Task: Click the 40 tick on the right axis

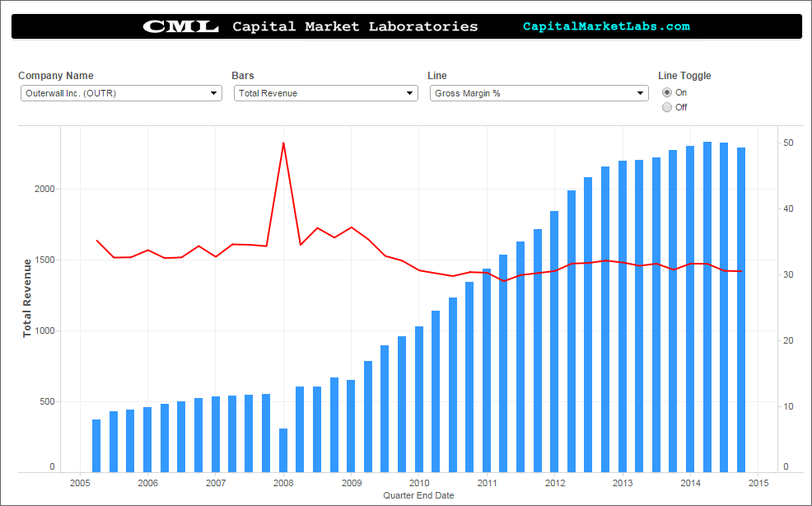Action: coord(788,208)
